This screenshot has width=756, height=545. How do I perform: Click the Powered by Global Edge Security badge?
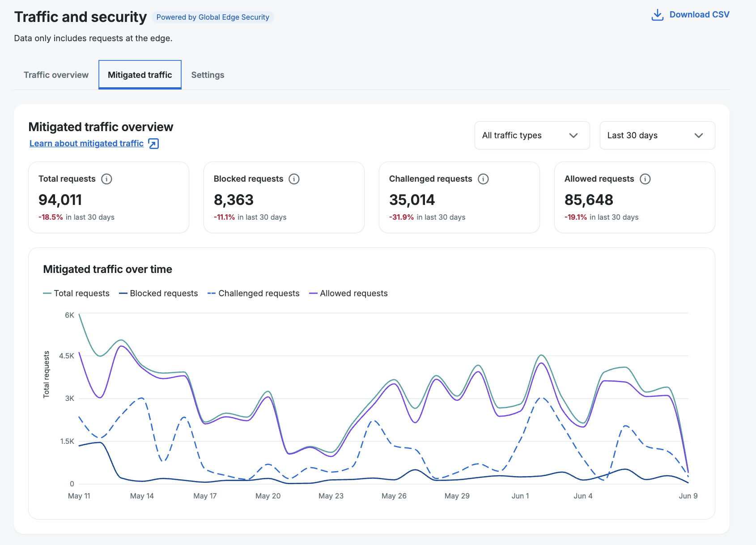[213, 17]
